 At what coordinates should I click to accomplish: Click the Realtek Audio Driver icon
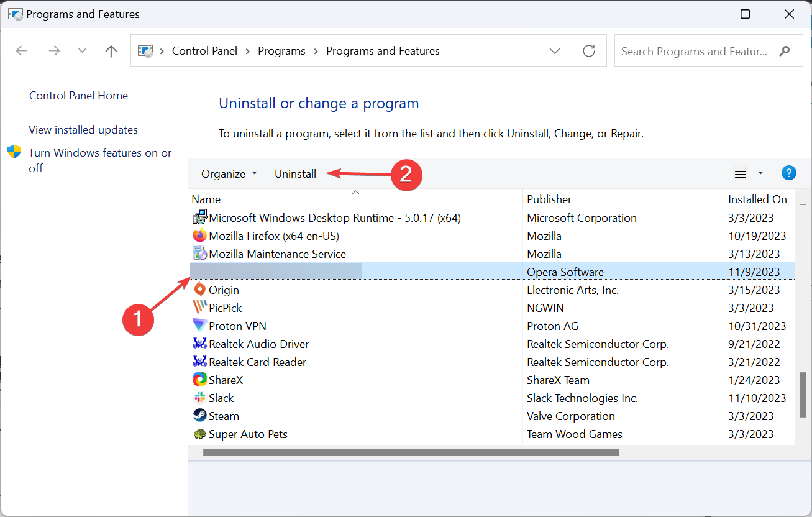tap(199, 344)
